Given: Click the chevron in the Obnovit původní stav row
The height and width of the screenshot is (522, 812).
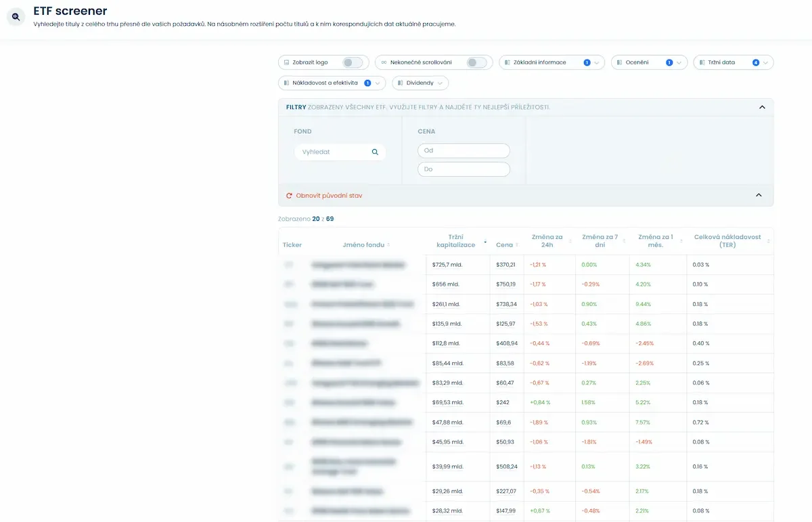Looking at the screenshot, I should (x=759, y=195).
